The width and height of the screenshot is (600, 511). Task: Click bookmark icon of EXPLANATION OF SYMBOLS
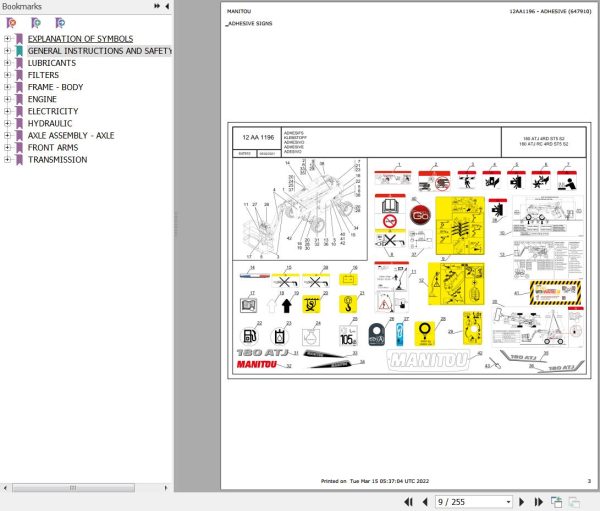point(19,39)
